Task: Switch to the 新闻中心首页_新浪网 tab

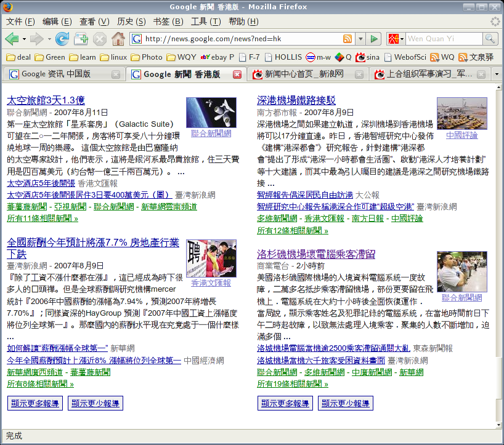Action: coord(307,74)
